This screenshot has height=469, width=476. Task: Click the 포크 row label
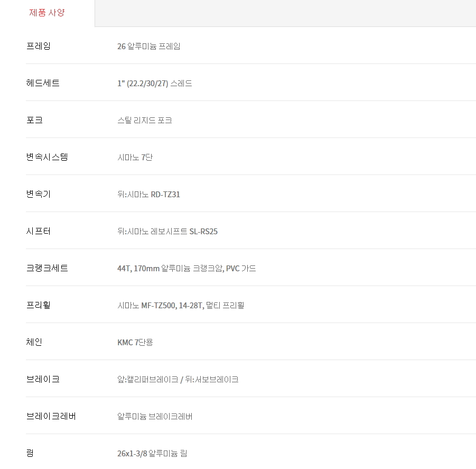tap(34, 120)
